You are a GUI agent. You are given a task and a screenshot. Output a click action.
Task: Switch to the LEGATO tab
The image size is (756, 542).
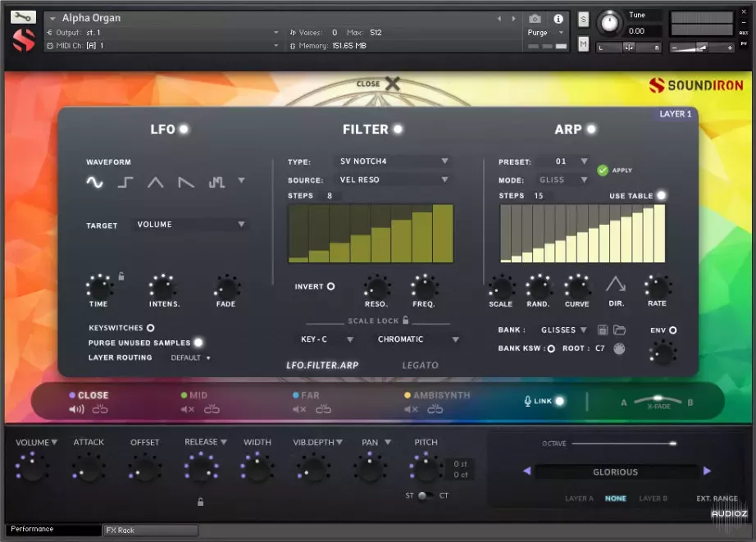coord(421,366)
